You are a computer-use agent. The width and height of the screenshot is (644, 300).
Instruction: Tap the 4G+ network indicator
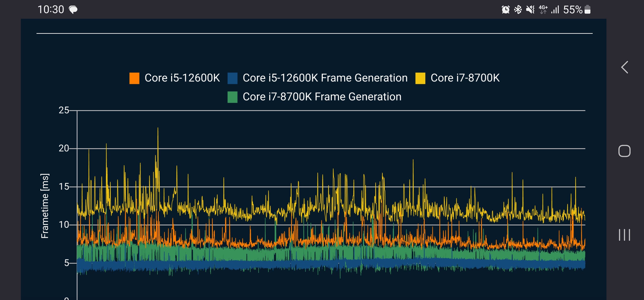(543, 10)
